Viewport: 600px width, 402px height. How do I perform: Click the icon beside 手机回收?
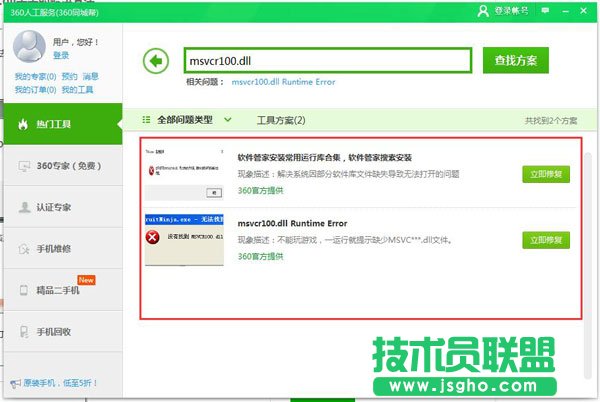(x=24, y=331)
